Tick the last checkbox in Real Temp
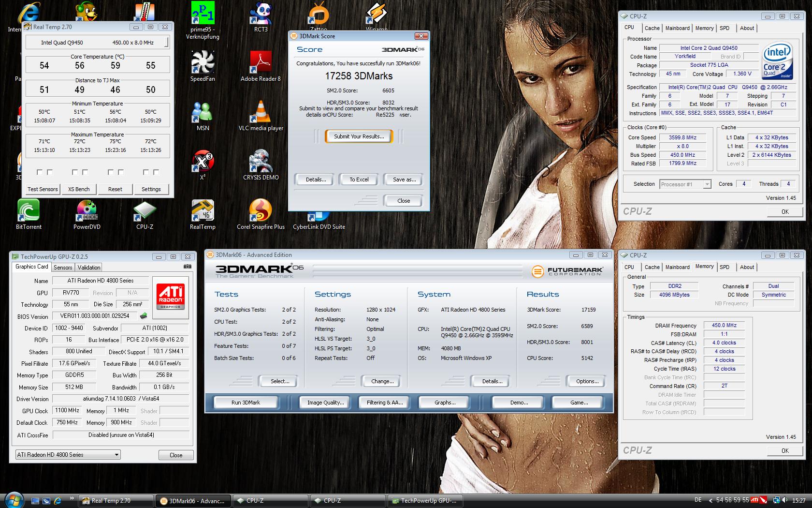This screenshot has width=812, height=508. tap(156, 172)
